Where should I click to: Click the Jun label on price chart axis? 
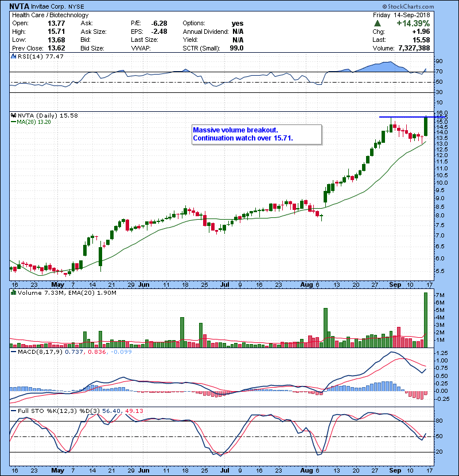(x=145, y=284)
